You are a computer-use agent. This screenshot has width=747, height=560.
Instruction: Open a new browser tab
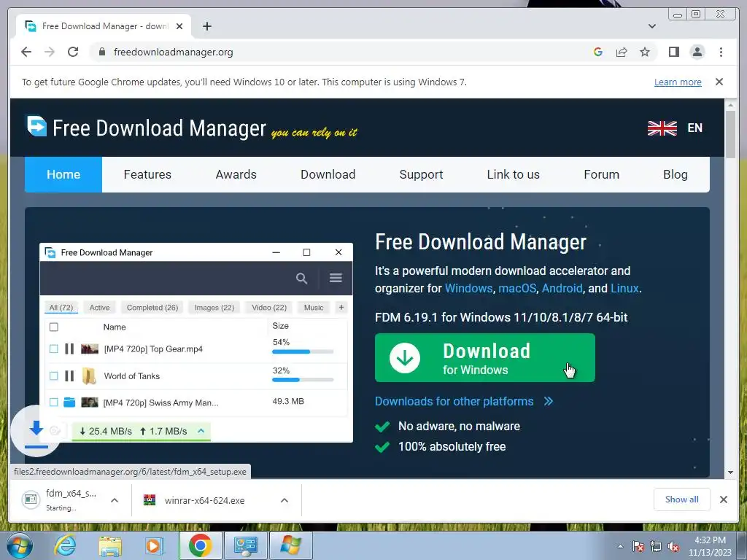point(207,26)
